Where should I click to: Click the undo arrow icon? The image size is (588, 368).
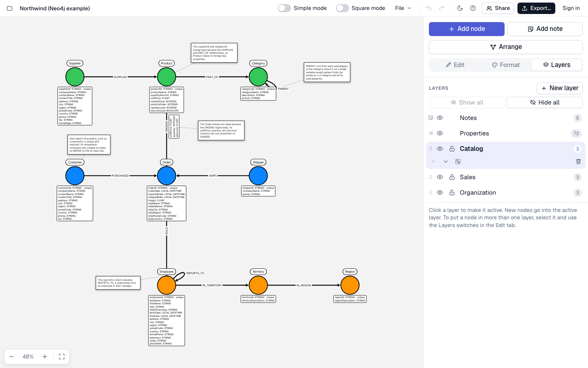[429, 8]
